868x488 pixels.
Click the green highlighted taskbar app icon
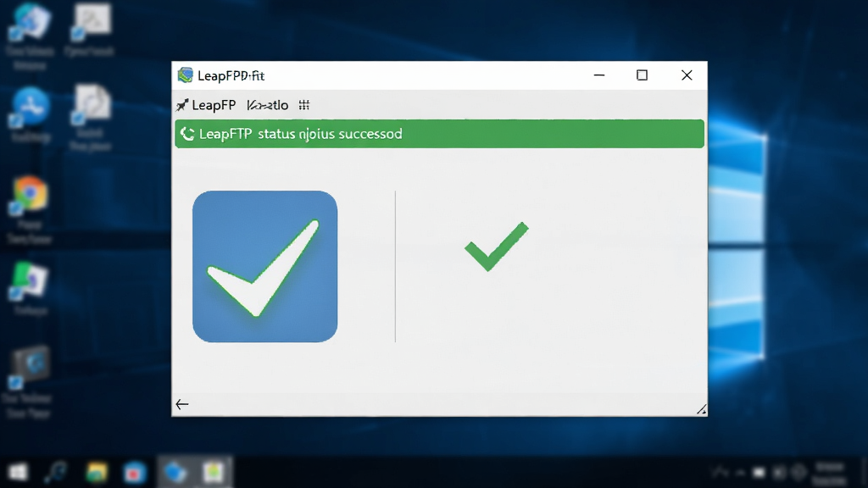coord(213,473)
